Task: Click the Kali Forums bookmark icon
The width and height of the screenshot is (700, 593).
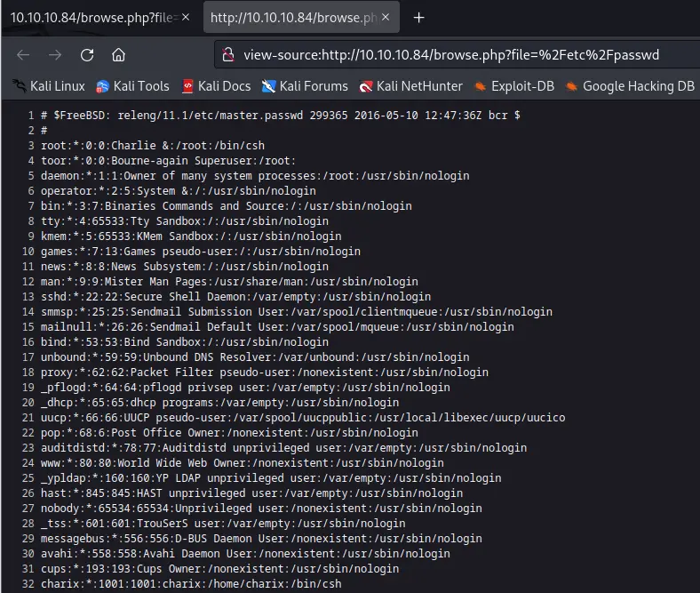Action: [x=268, y=86]
